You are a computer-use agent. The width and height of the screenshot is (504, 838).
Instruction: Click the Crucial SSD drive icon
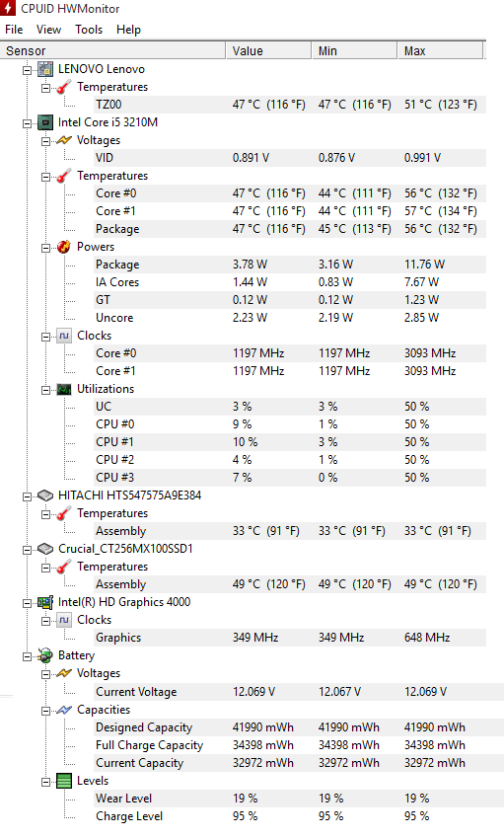45,549
